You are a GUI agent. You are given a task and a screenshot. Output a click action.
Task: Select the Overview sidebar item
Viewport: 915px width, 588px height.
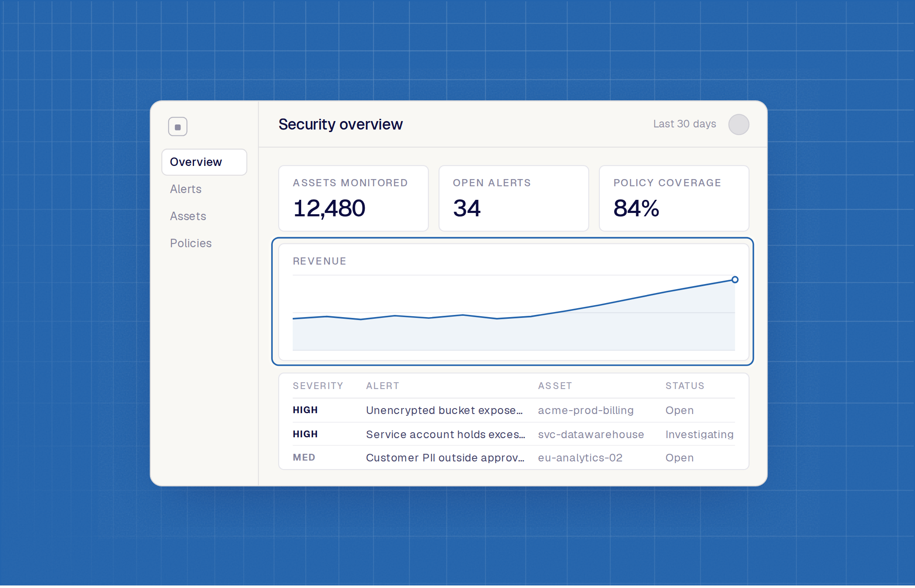(x=204, y=162)
